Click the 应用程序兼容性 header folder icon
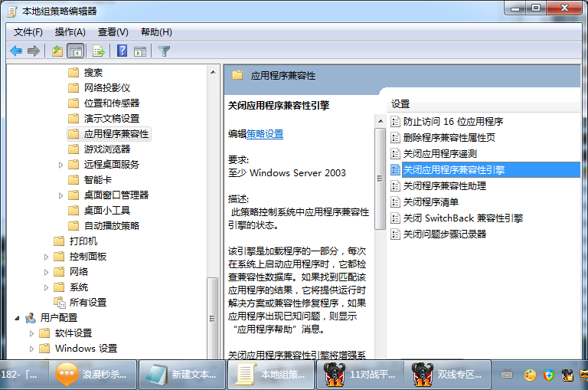 coord(237,75)
